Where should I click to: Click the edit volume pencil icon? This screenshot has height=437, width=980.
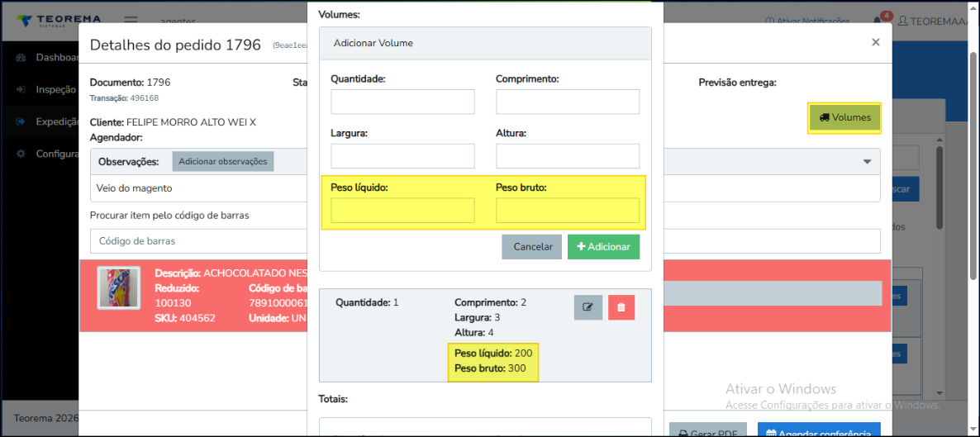[588, 307]
